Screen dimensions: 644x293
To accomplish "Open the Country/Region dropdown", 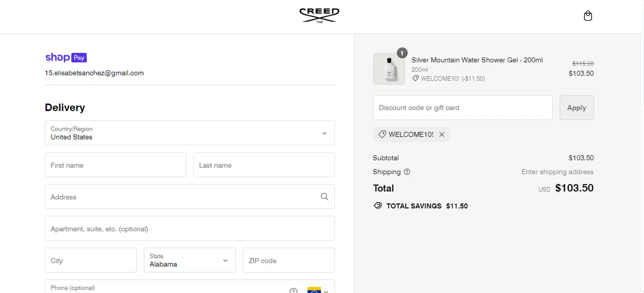I will [x=190, y=133].
